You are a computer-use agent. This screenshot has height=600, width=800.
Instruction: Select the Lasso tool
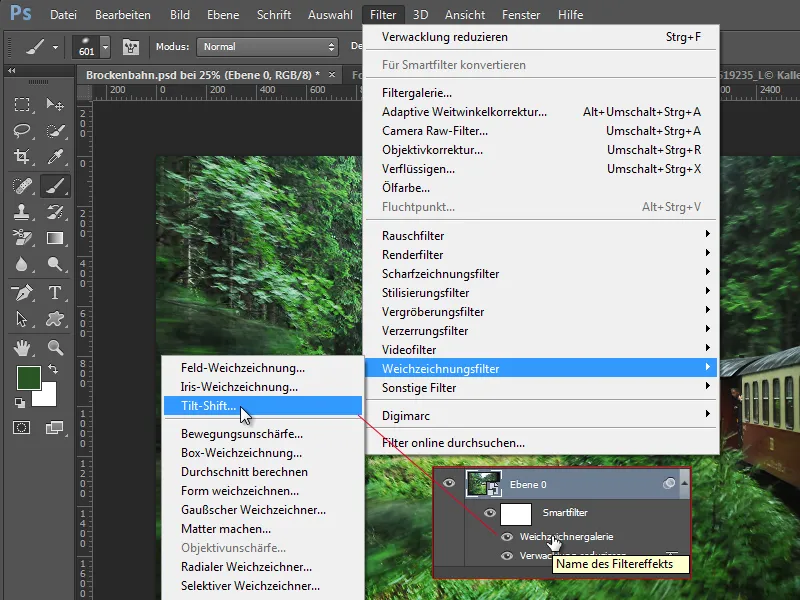(x=21, y=131)
